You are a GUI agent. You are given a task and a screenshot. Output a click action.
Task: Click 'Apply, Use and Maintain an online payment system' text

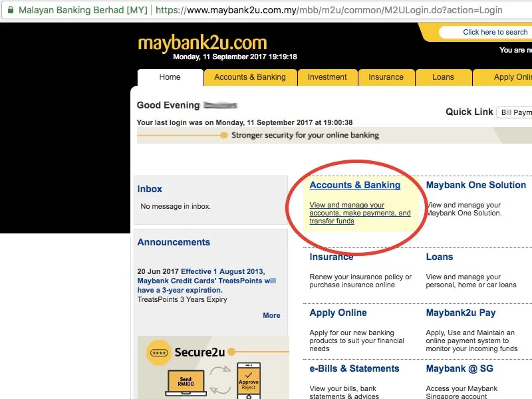[x=471, y=340]
